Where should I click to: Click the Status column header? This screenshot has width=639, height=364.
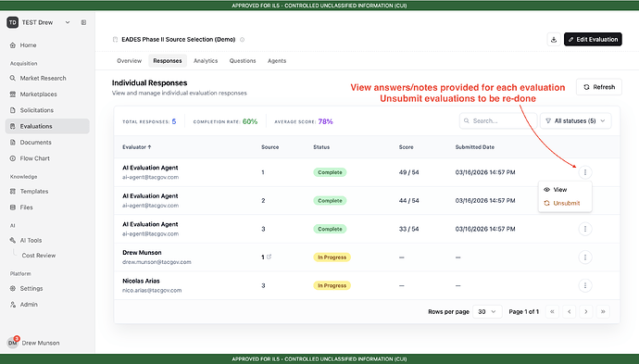321,147
